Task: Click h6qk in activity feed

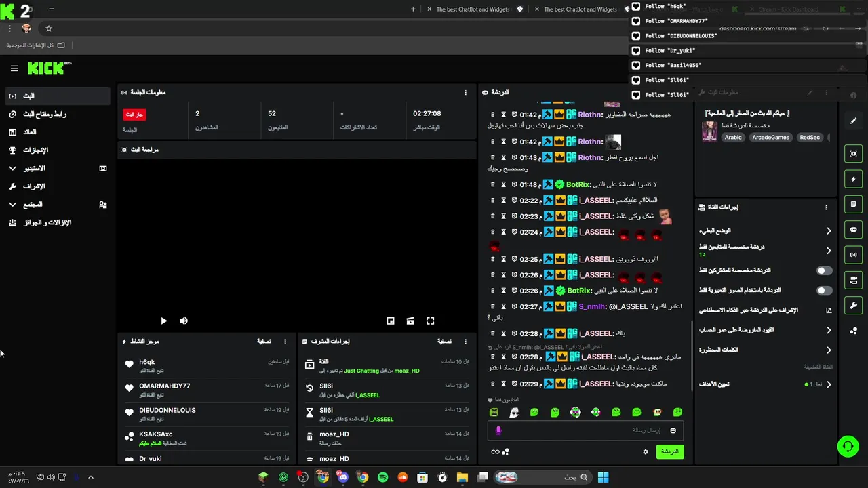Action: tap(147, 362)
